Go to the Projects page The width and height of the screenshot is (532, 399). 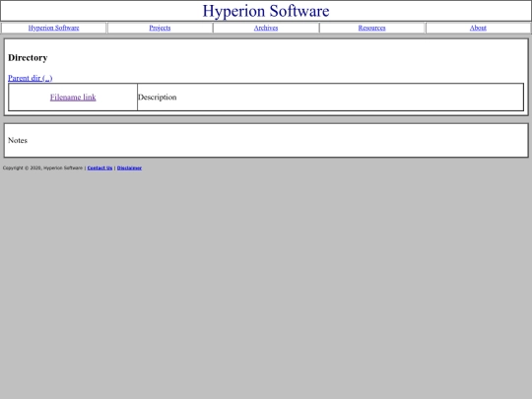pos(160,28)
